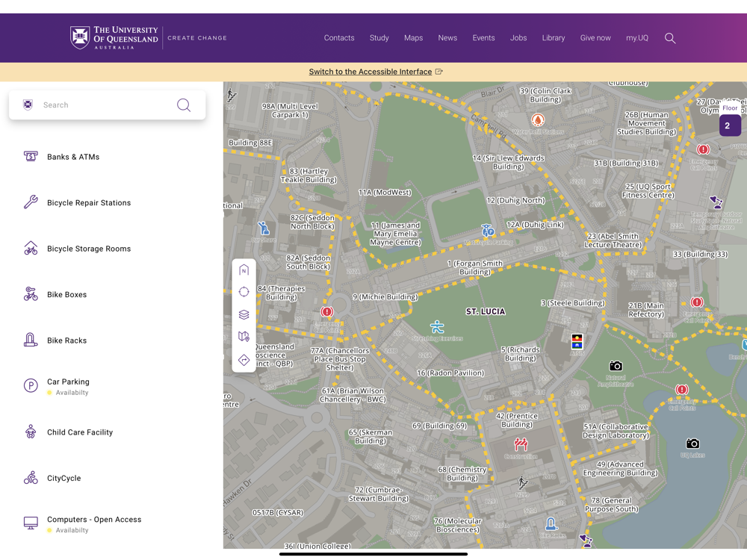Reset map north orientation button
Screen dimensions: 747x560
244,270
